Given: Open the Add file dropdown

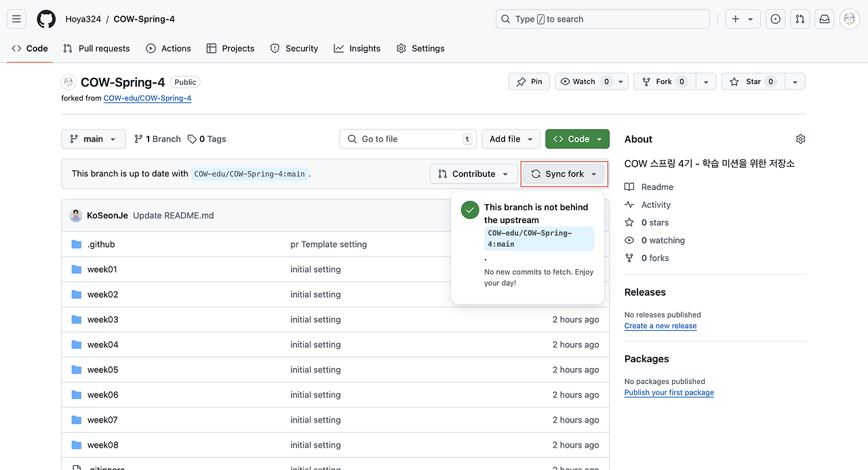Looking at the screenshot, I should click(511, 138).
